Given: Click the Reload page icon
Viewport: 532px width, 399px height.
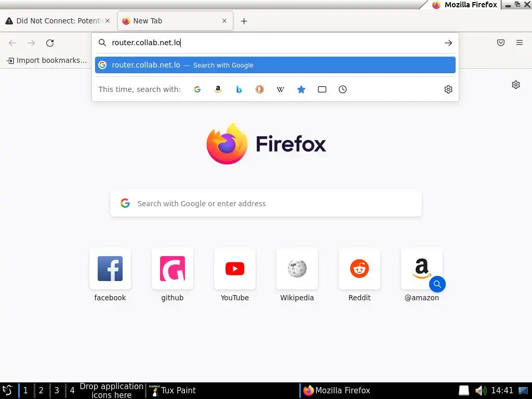Looking at the screenshot, I should (x=50, y=43).
